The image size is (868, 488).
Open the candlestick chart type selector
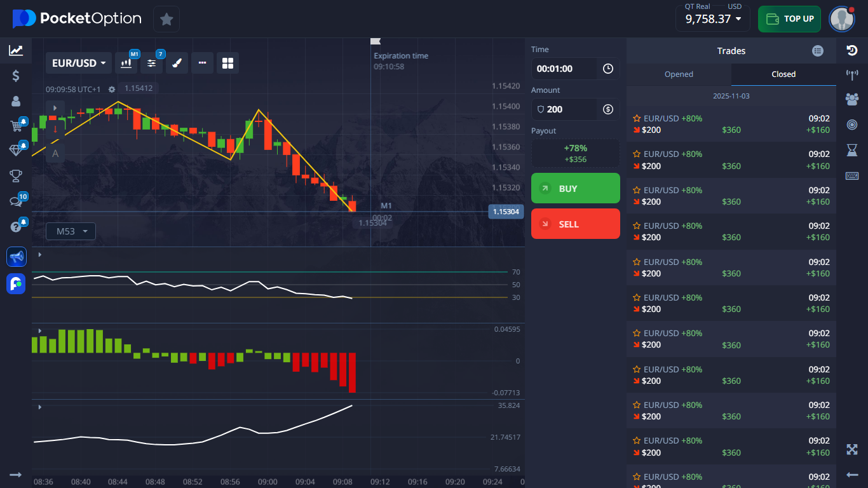pyautogui.click(x=126, y=62)
